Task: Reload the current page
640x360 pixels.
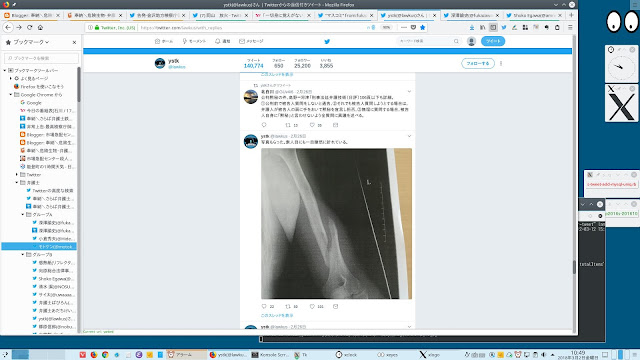Action: [x=29, y=27]
